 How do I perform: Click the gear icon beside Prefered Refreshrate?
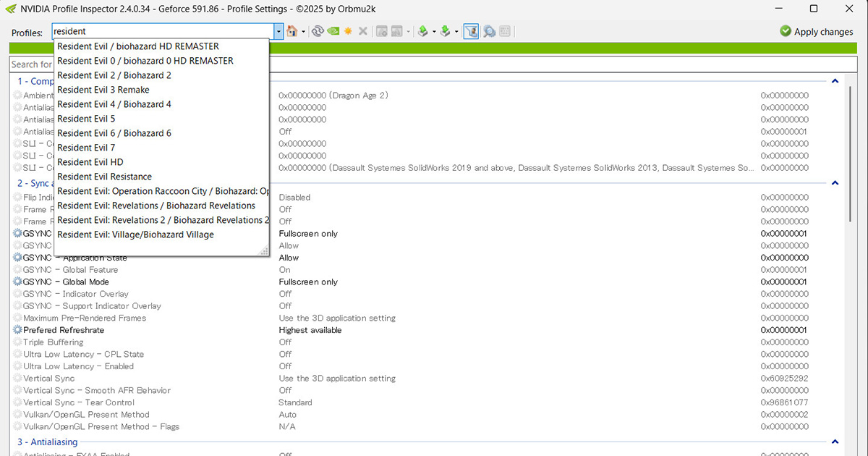(17, 330)
